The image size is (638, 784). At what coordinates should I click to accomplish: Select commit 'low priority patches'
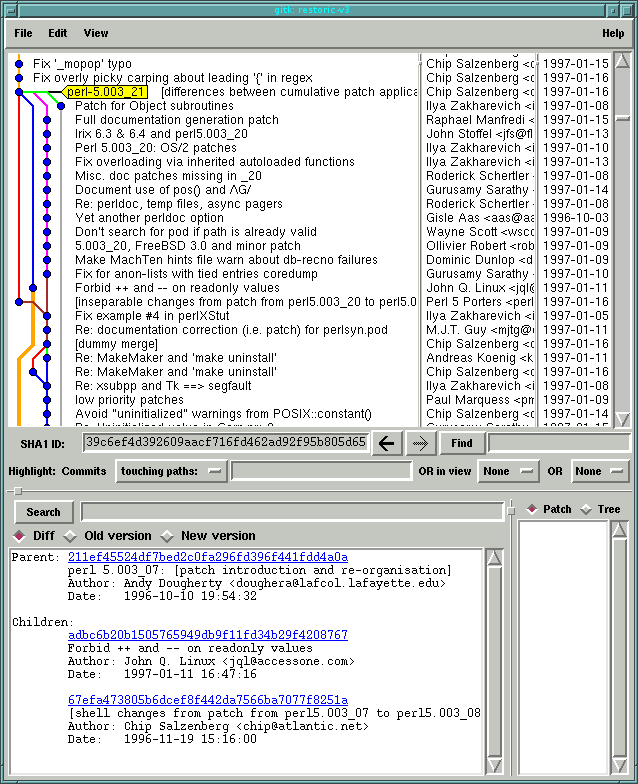tap(130, 400)
